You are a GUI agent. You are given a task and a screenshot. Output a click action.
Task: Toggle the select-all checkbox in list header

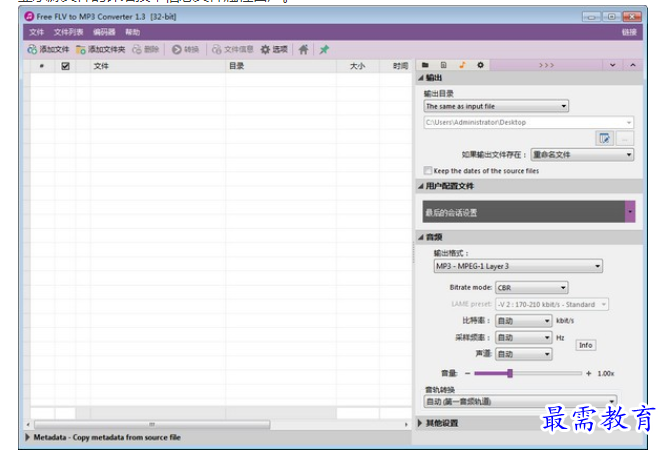pyautogui.click(x=65, y=66)
